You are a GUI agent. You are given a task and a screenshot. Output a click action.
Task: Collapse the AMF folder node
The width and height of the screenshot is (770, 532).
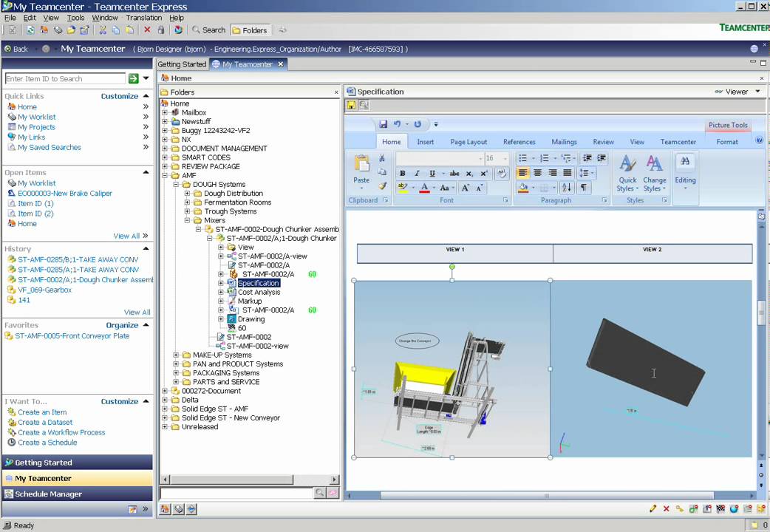pyautogui.click(x=165, y=175)
